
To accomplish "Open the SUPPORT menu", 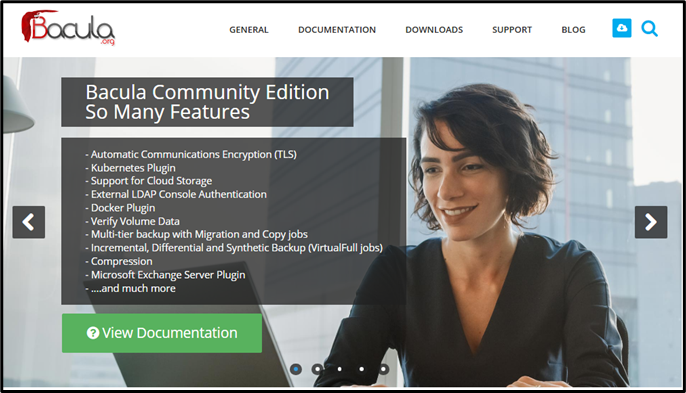I will [x=512, y=30].
